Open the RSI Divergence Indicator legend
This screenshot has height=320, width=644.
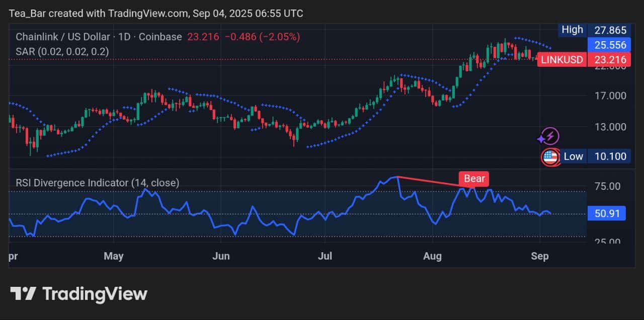(98, 183)
